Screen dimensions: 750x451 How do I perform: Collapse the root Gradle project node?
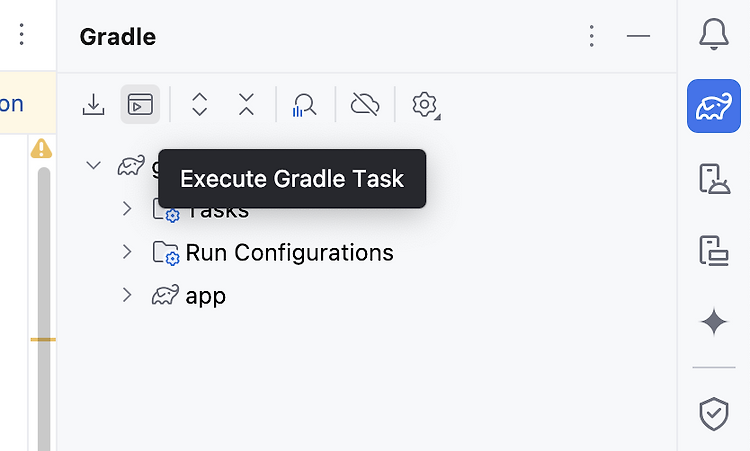(x=93, y=165)
